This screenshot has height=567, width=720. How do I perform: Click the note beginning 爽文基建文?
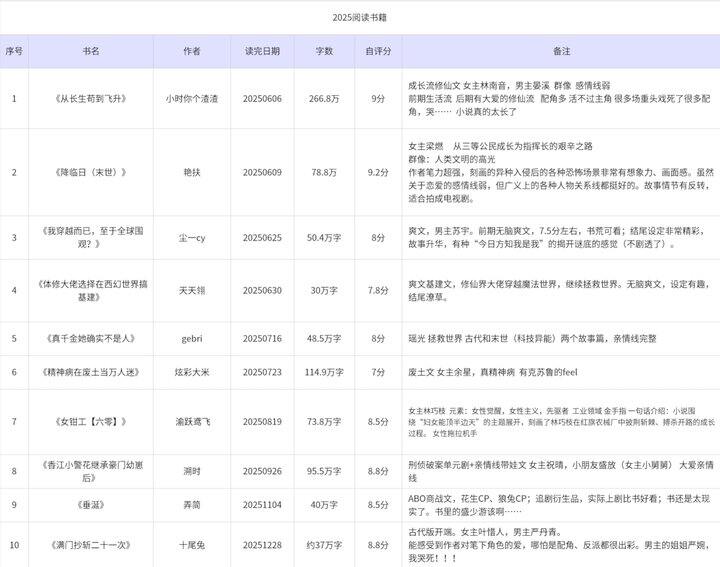point(559,291)
